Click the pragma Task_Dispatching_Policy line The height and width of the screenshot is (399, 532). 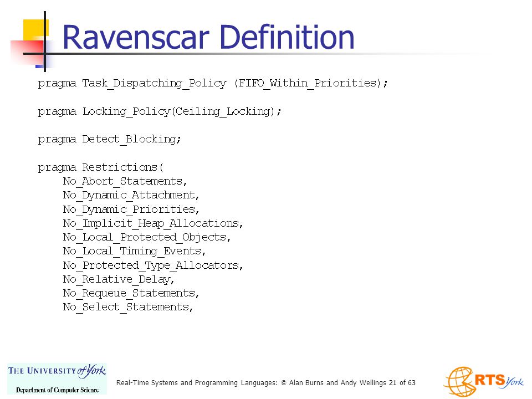[x=213, y=83]
